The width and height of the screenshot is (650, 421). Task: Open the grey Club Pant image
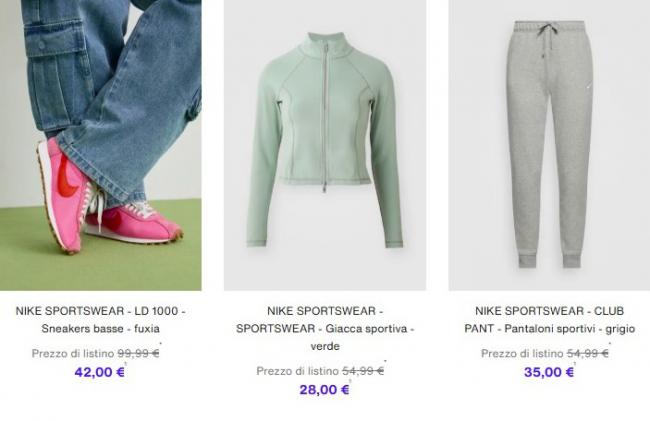549,145
